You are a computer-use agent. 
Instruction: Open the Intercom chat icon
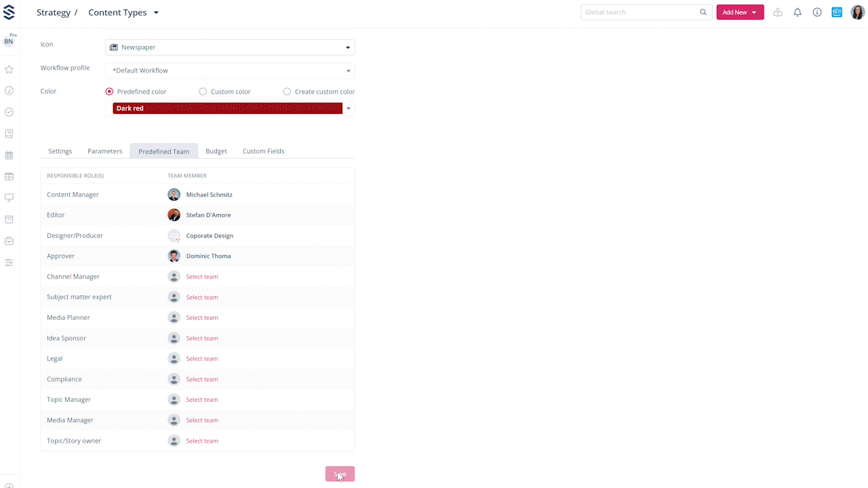pyautogui.click(x=837, y=12)
